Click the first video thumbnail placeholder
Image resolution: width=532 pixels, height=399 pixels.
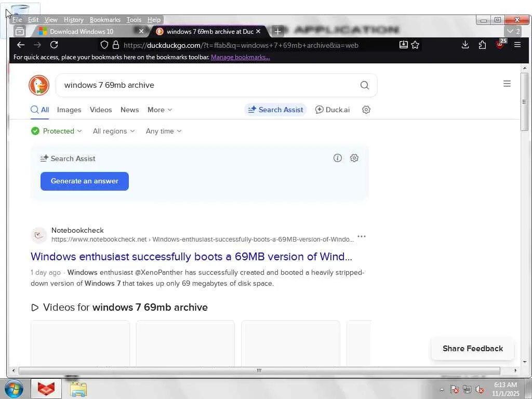pyautogui.click(x=81, y=343)
